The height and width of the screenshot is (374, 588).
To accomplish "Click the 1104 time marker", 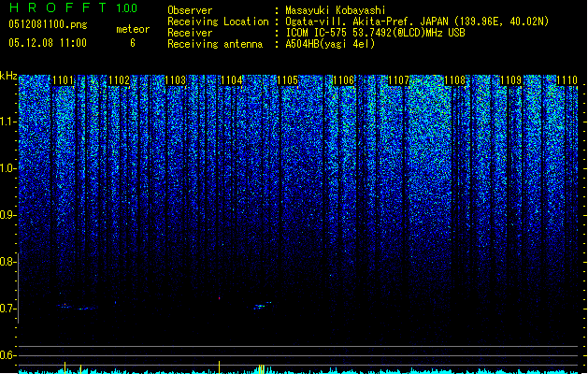I will click(232, 80).
